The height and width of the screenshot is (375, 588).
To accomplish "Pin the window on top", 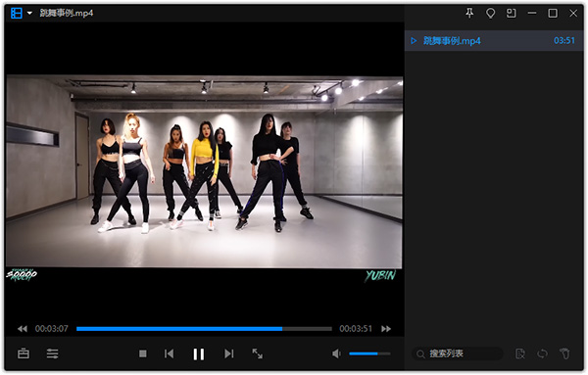I will click(x=469, y=13).
